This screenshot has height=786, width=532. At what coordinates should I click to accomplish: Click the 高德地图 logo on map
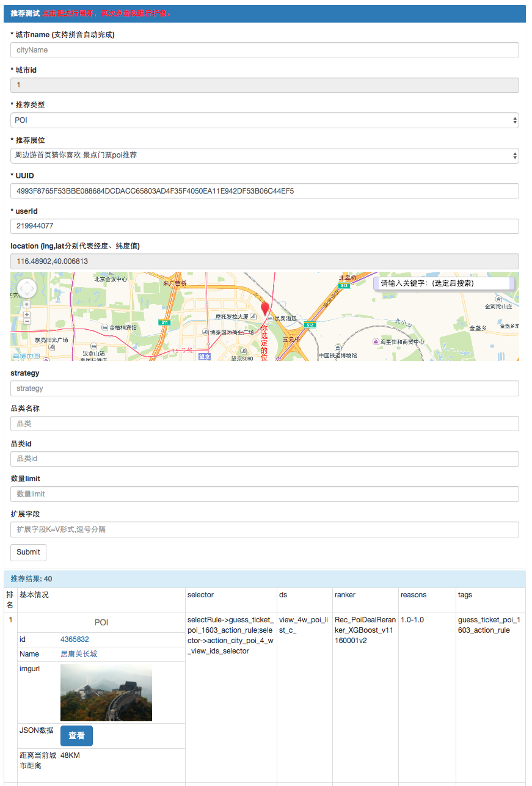(26, 356)
